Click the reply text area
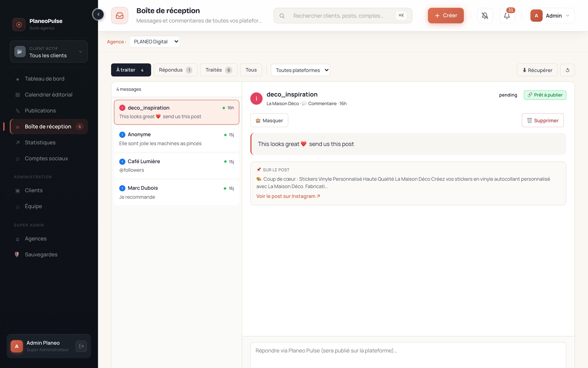 point(408,355)
